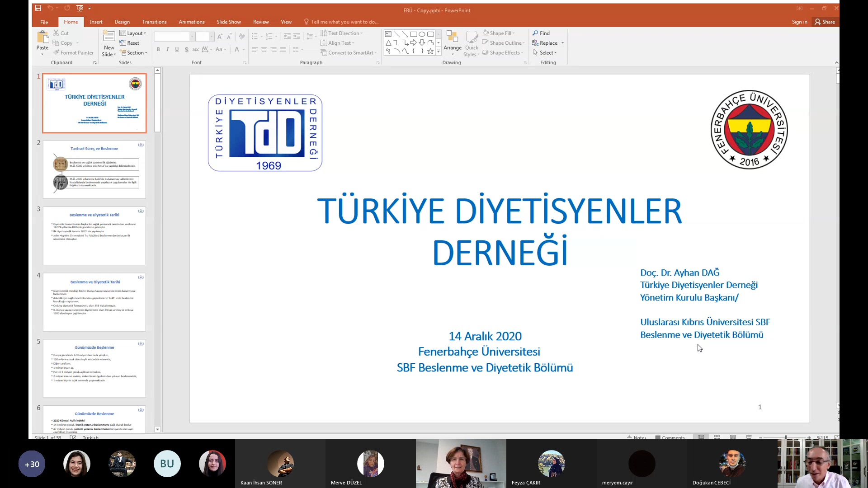
Task: Click slide panel scrollbar down arrow
Action: point(157,429)
